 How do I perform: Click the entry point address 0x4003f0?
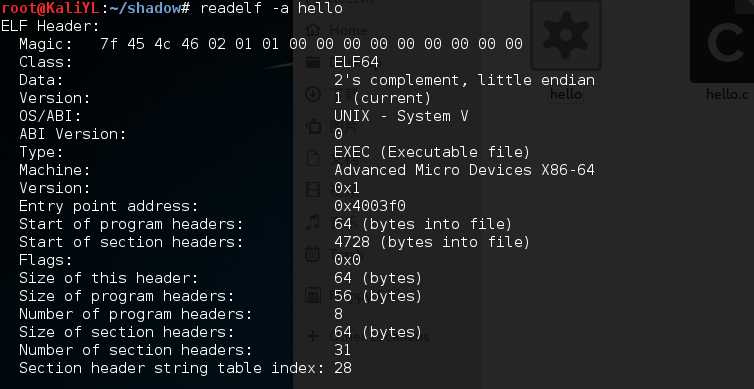click(370, 206)
